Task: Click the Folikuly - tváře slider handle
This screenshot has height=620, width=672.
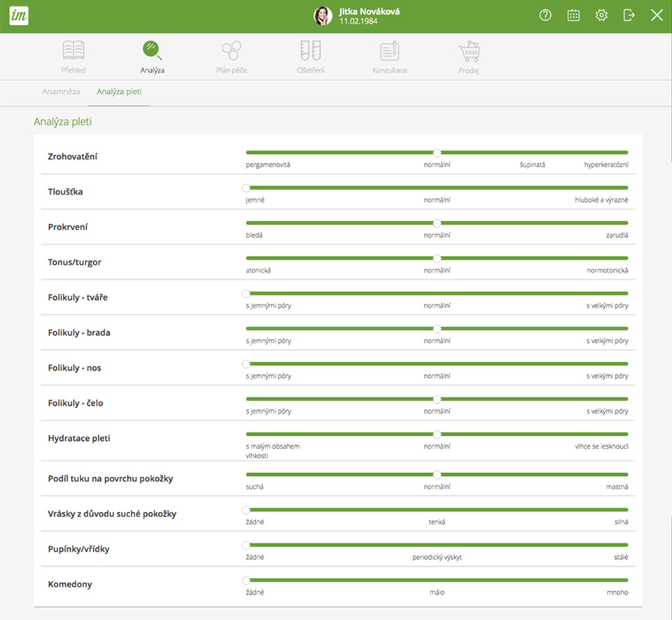Action: [246, 293]
